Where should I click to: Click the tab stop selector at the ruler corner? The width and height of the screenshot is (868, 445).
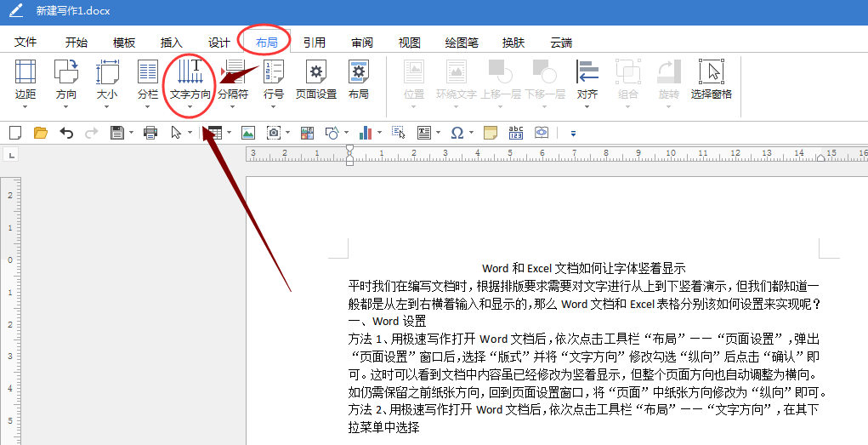(x=10, y=154)
